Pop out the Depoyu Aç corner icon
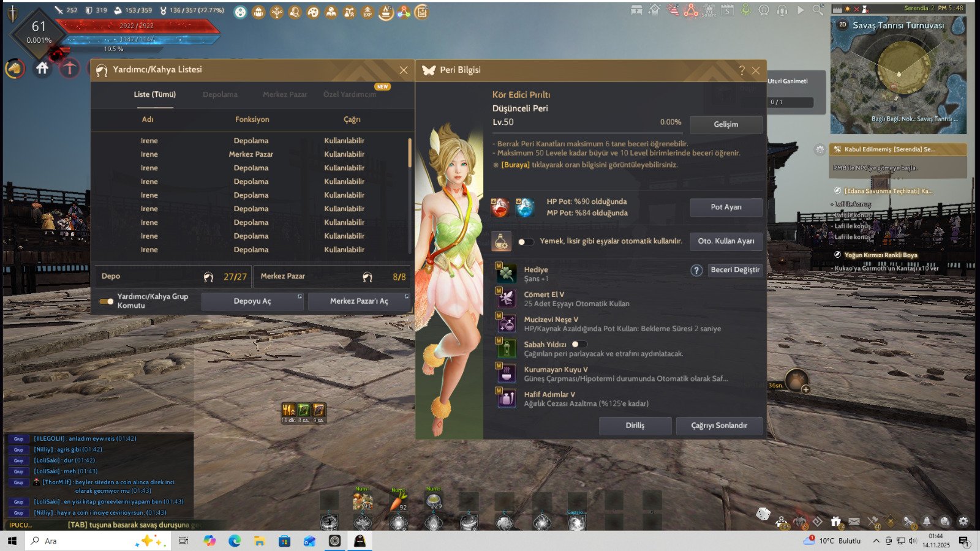 (300, 296)
